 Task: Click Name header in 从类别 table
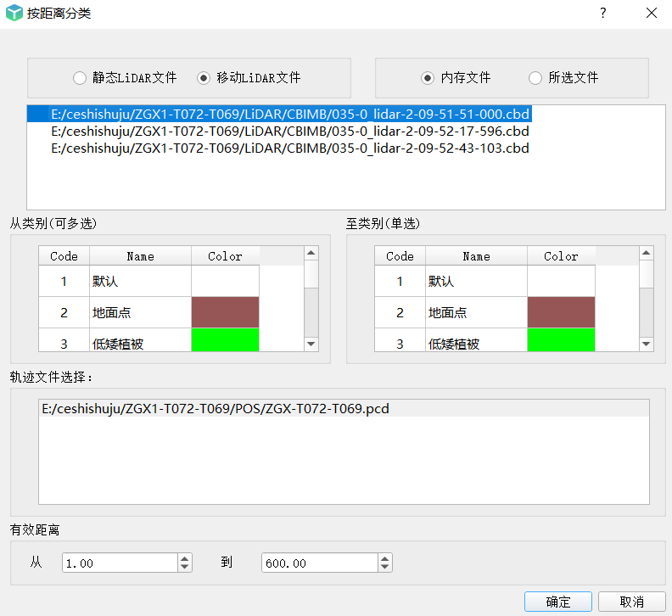(140, 256)
